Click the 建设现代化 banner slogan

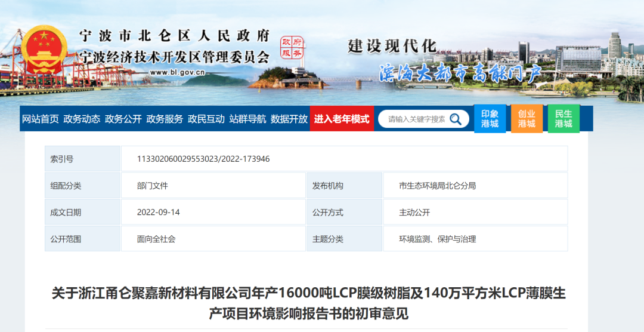392,46
